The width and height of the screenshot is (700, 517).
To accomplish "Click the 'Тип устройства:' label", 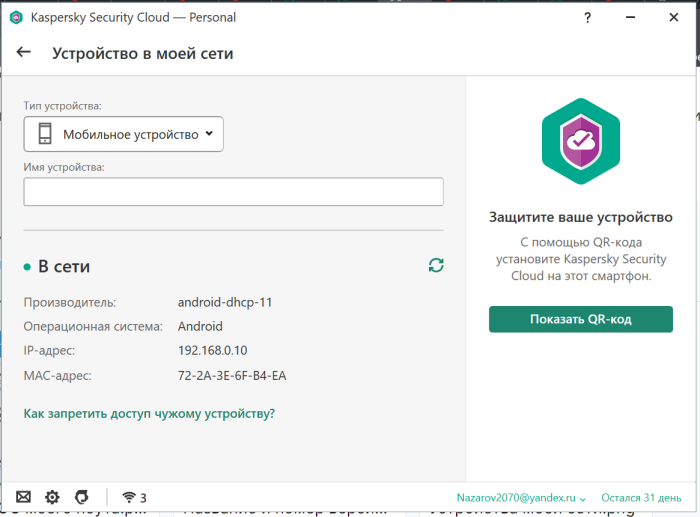I will coord(62,106).
